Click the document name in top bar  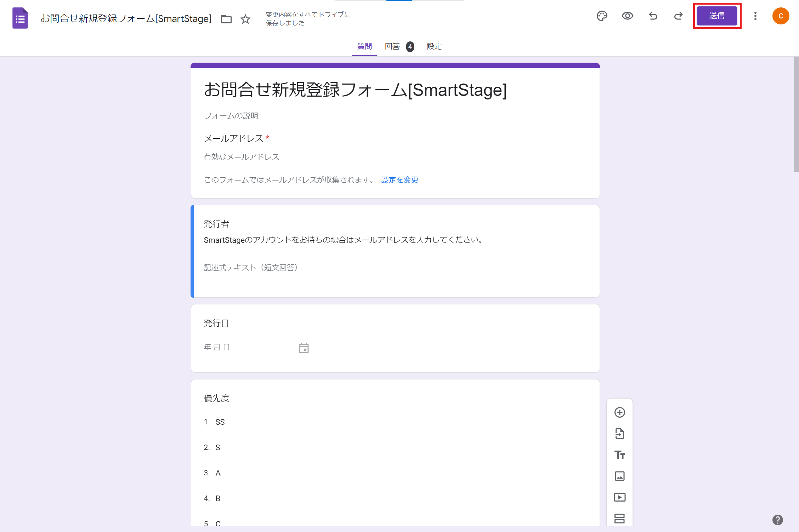click(126, 18)
